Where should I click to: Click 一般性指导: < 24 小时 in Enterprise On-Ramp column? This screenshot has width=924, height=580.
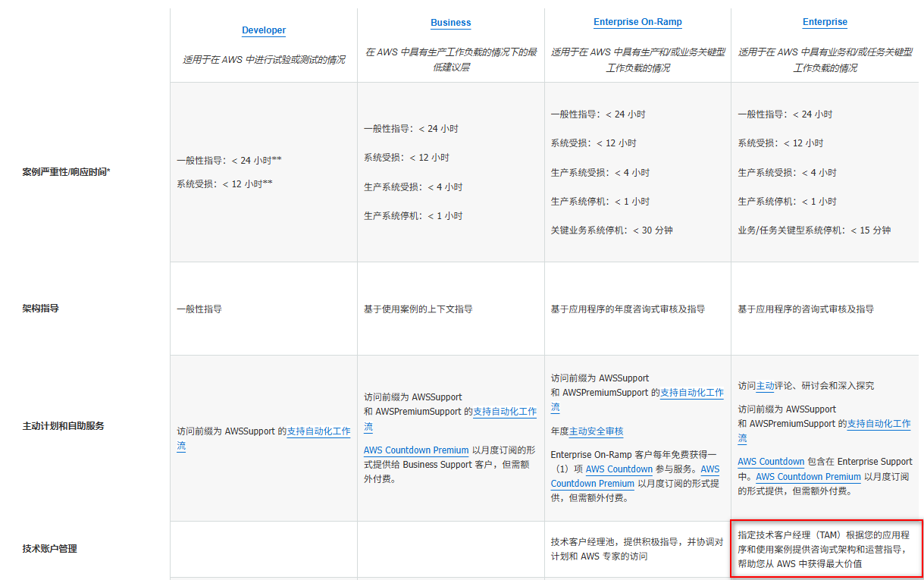coord(598,114)
